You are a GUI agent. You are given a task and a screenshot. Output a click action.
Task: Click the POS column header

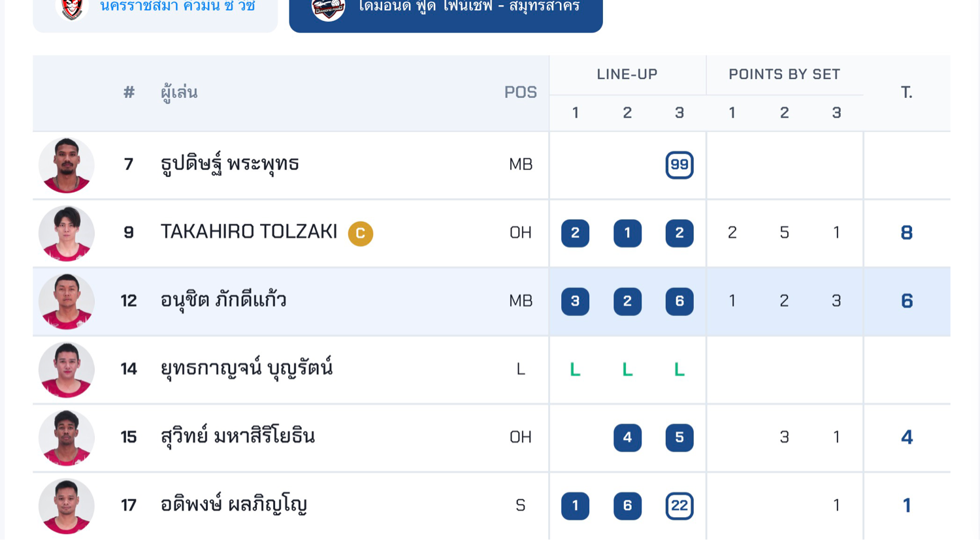(520, 93)
